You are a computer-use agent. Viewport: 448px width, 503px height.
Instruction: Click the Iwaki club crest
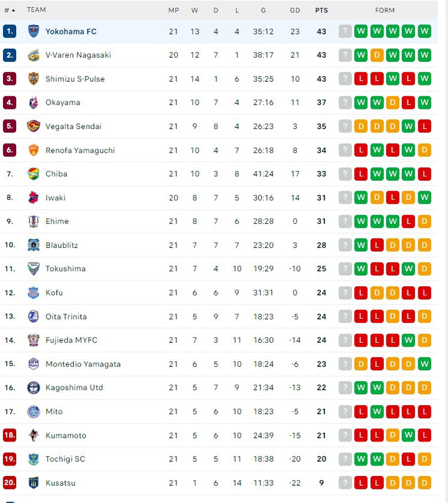coord(33,198)
